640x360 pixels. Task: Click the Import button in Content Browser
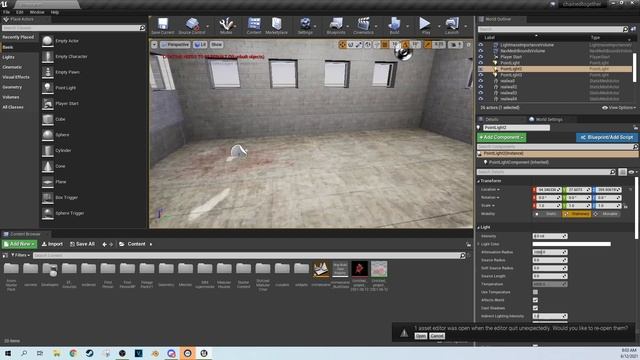coord(52,244)
